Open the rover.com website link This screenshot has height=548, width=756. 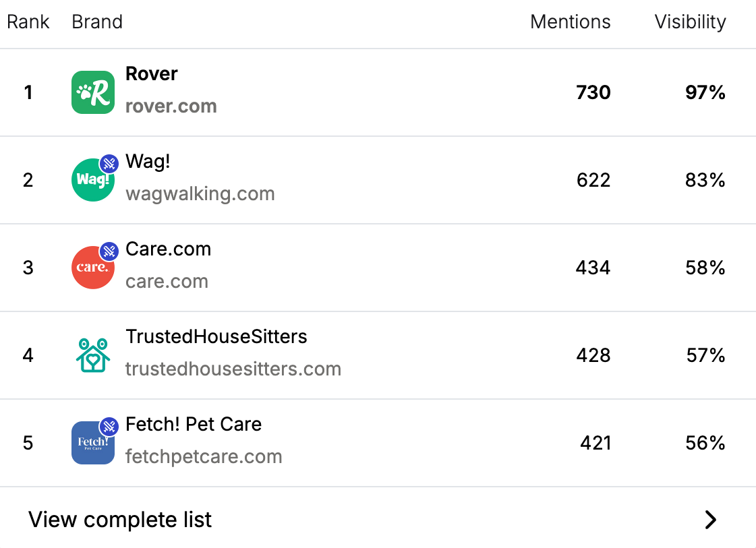click(x=171, y=106)
